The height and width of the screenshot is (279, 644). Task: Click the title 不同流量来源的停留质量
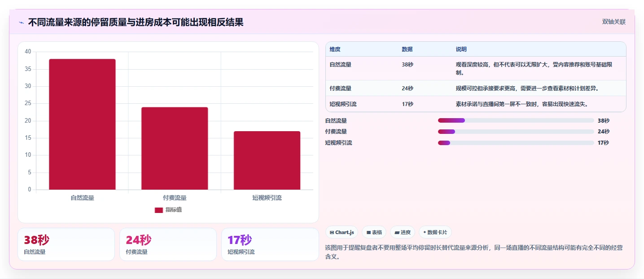click(136, 22)
